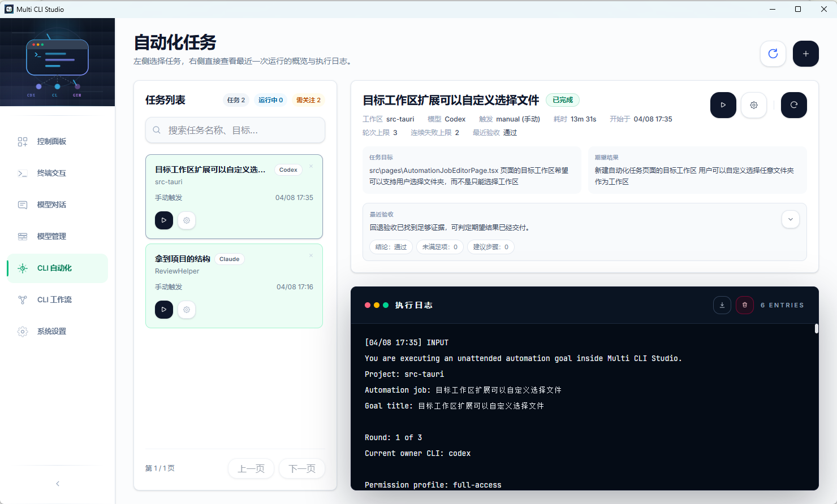Image resolution: width=837 pixels, height=504 pixels.
Task: Click the execution log scrollbar thumb
Action: pos(817,328)
